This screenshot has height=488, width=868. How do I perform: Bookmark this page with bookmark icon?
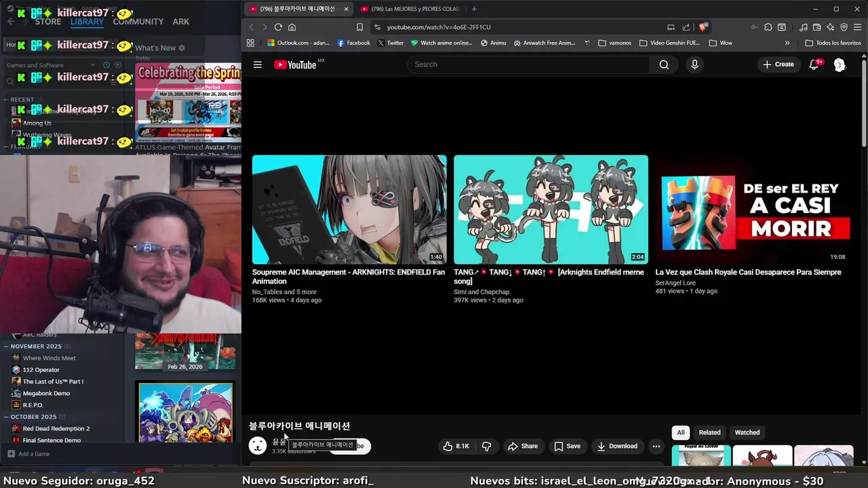[359, 27]
